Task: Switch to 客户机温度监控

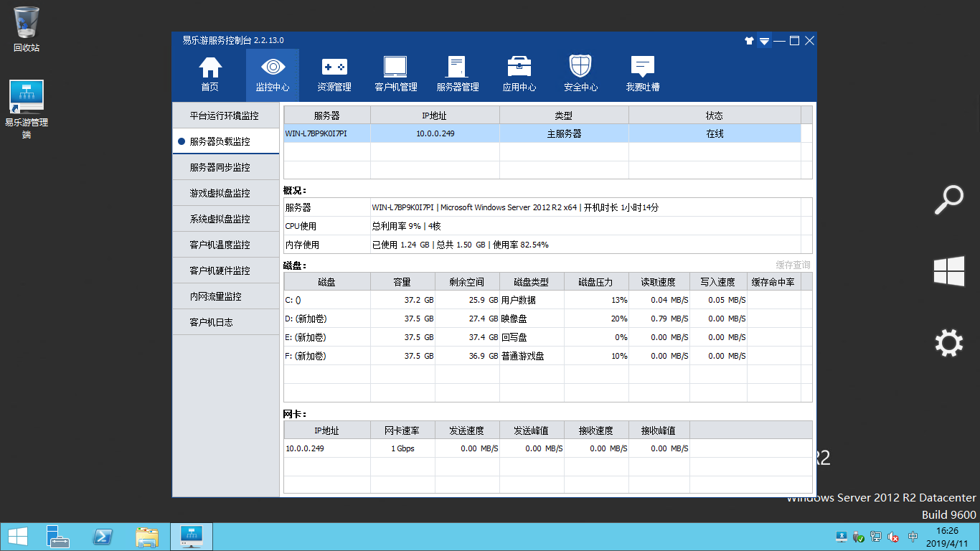Action: 226,245
